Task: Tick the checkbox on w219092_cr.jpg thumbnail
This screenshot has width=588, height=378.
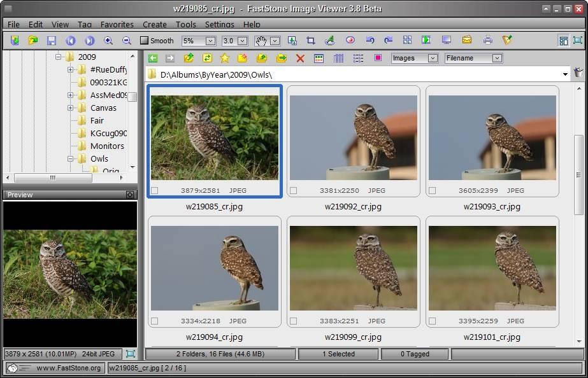Action: click(293, 190)
